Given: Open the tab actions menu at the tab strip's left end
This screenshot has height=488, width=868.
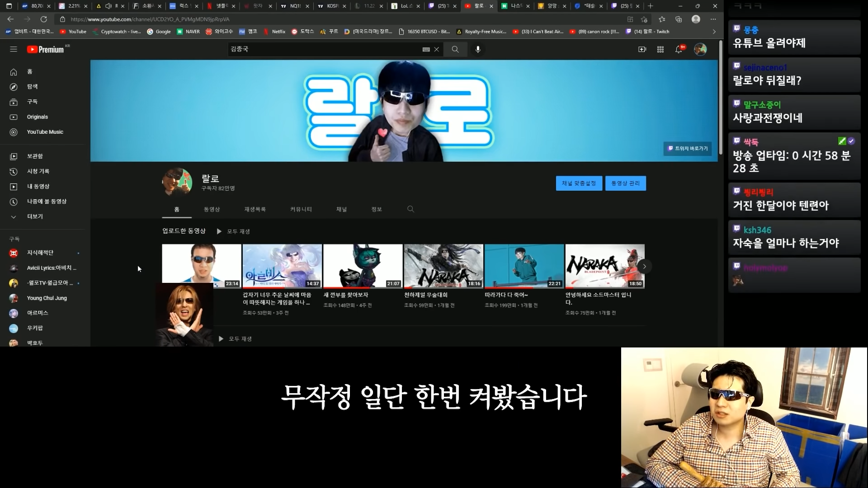Looking at the screenshot, I should pyautogui.click(x=9, y=6).
